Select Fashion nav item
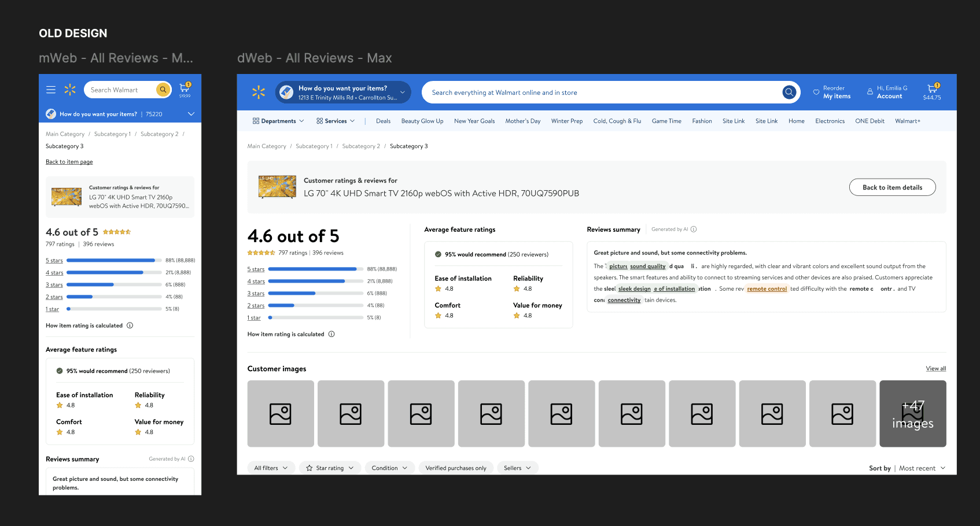Viewport: 980px width, 526px height. (702, 121)
